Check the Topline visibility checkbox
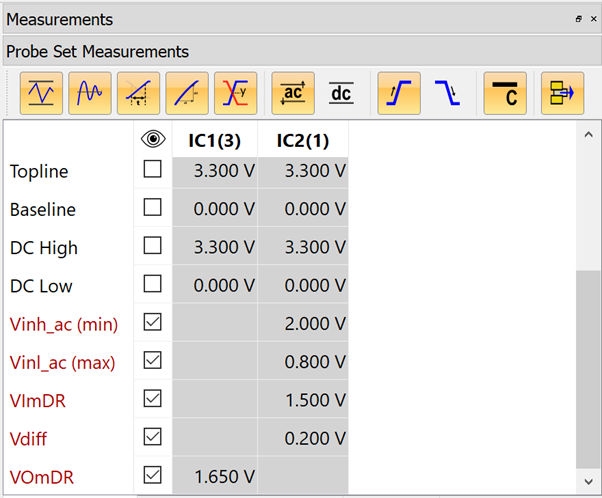This screenshot has width=602, height=498. pyautogui.click(x=152, y=170)
